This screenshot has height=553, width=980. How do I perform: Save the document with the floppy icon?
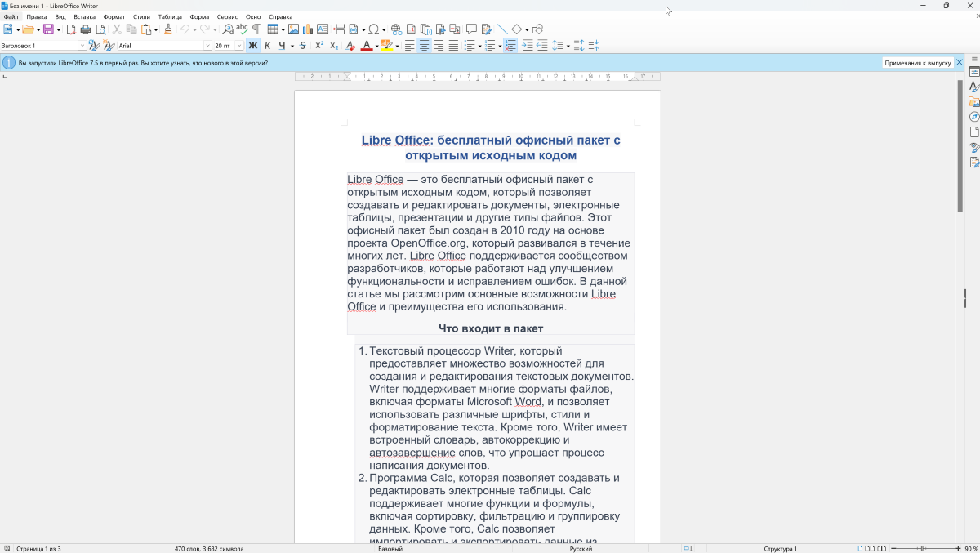point(49,29)
